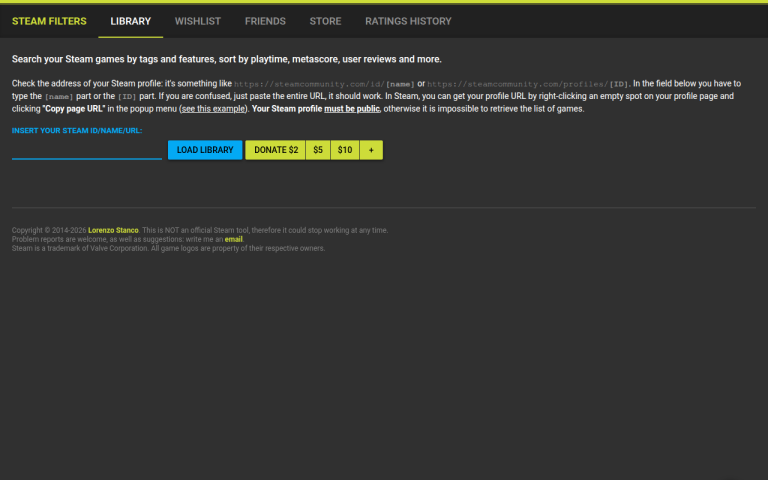768x480 pixels.
Task: Choose the $5 donation button
Action: (318, 150)
